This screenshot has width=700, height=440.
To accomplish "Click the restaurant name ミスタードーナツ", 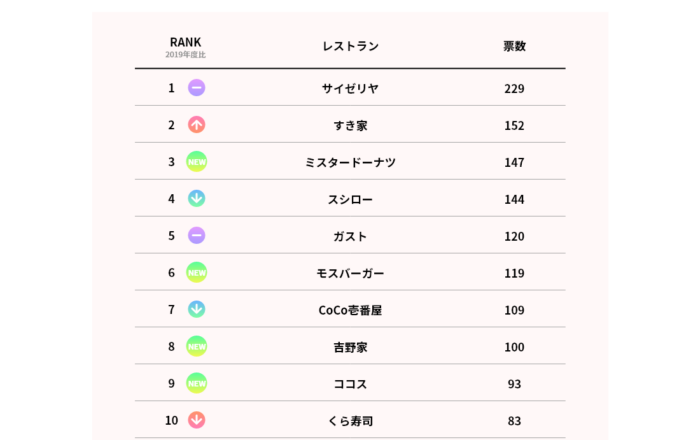I will [x=350, y=163].
